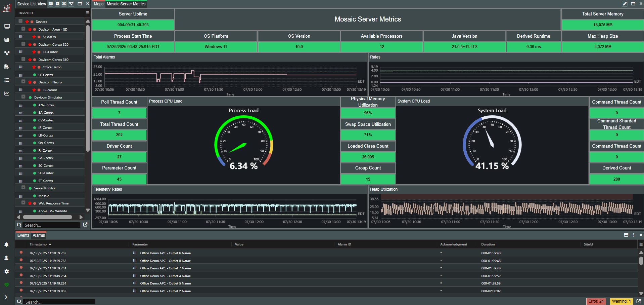Image resolution: width=644 pixels, height=305 pixels.
Task: Toggle favorite star on SJ-AXON device
Action: (x=34, y=37)
